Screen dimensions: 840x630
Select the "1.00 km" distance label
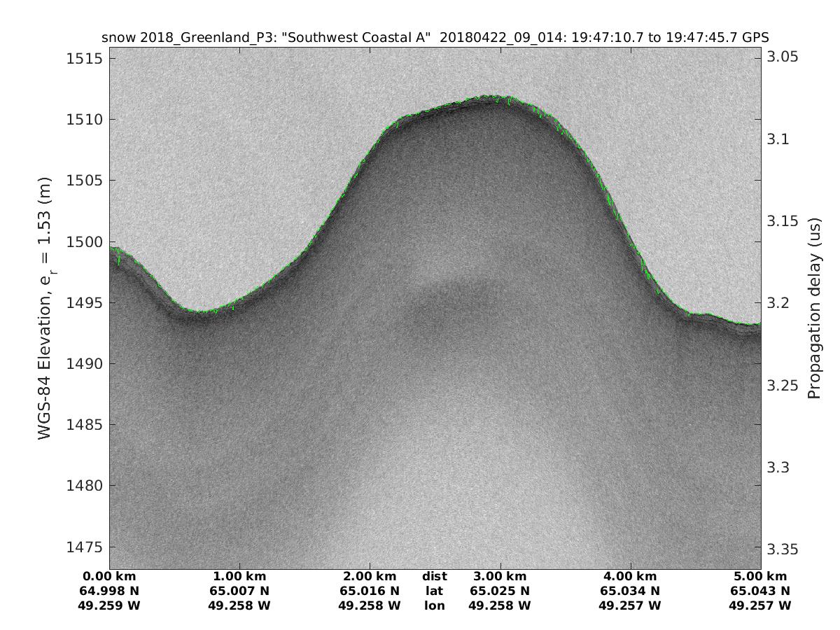(240, 576)
